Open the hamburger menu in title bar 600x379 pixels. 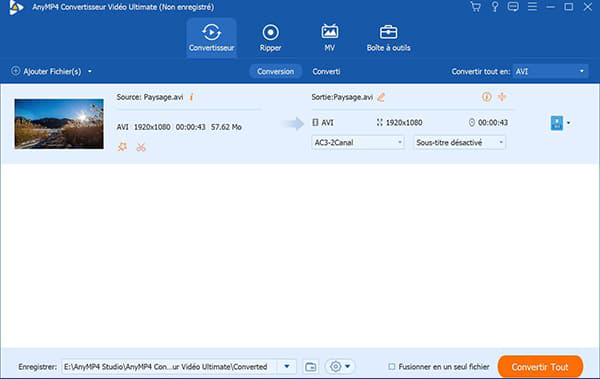(x=532, y=7)
